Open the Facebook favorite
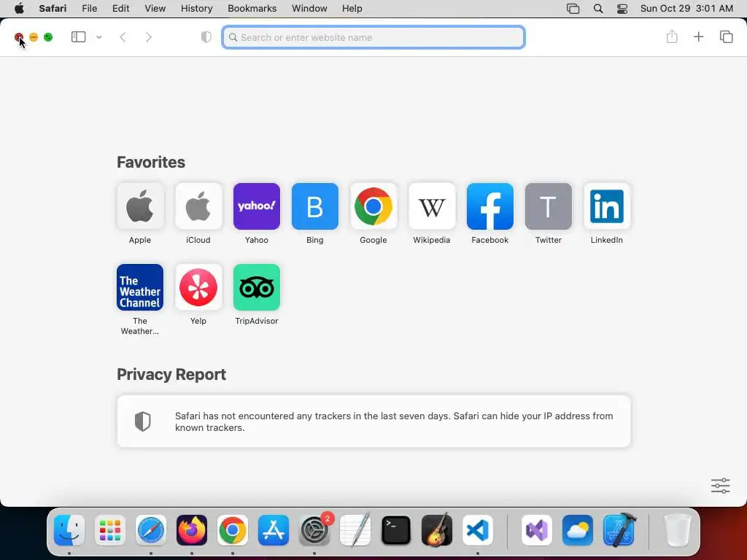Screen dimensions: 747x560 490,206
